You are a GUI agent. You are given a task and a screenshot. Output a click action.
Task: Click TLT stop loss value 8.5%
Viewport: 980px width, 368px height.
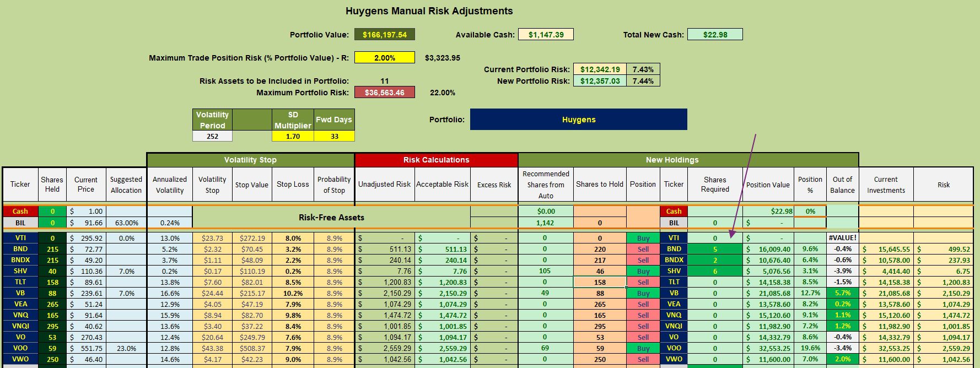[x=293, y=282]
